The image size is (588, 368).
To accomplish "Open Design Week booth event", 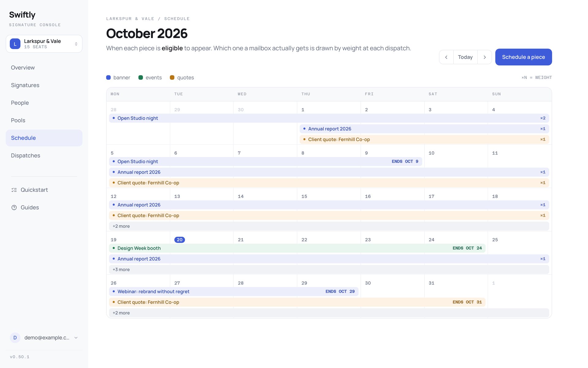I will [x=297, y=248].
